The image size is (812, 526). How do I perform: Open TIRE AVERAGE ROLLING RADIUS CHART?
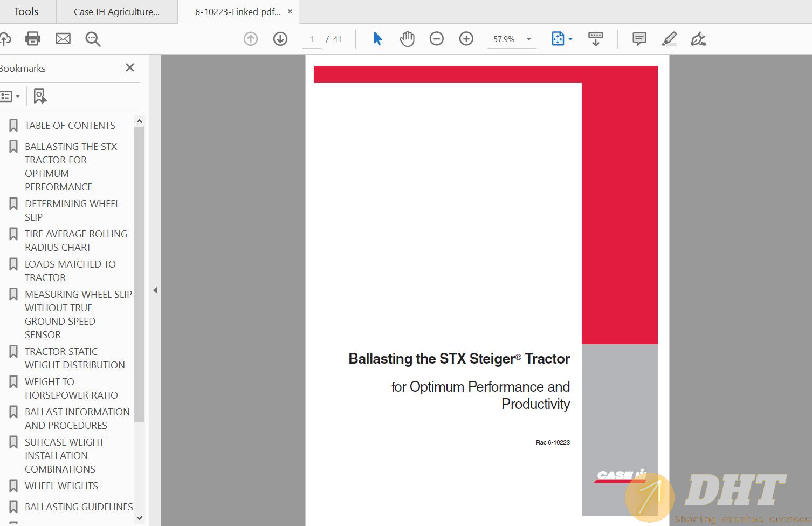[x=76, y=241]
